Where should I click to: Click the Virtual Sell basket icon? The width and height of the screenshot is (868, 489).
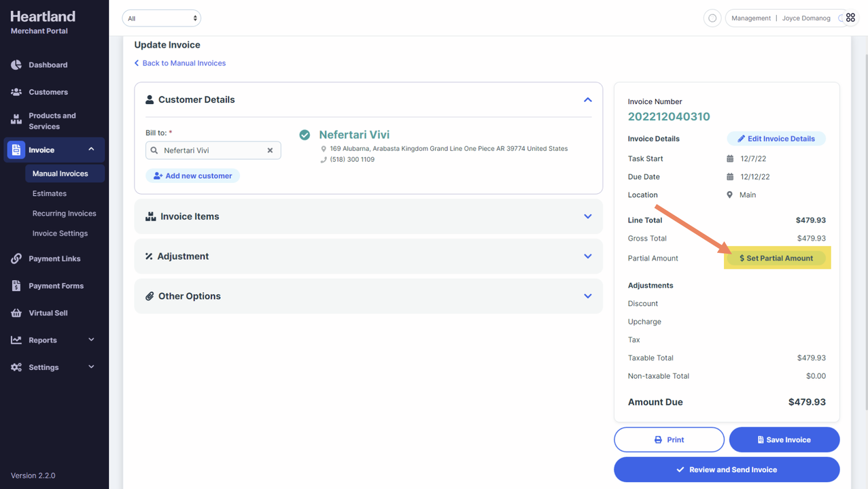pos(16,313)
